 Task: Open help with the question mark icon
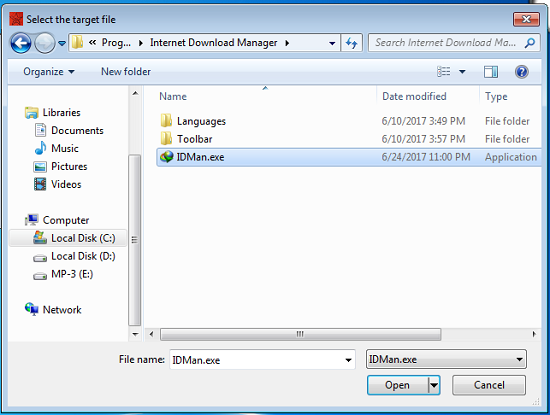pyautogui.click(x=522, y=72)
